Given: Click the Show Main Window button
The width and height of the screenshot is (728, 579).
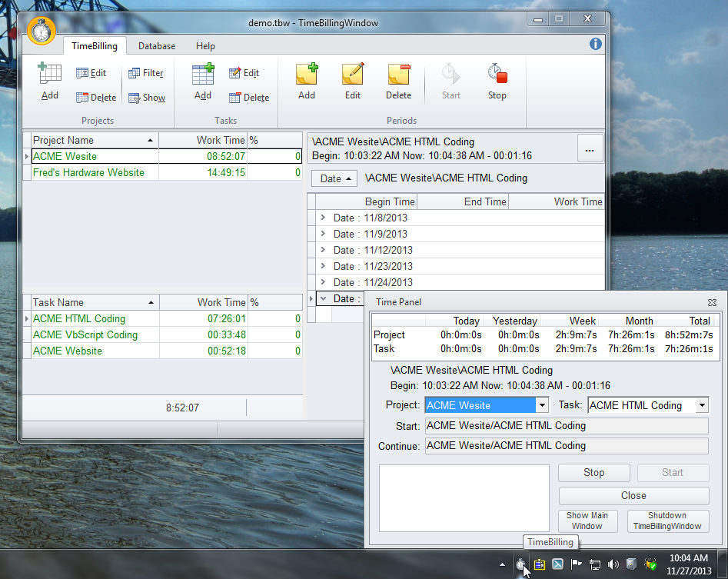Looking at the screenshot, I should (x=587, y=521).
